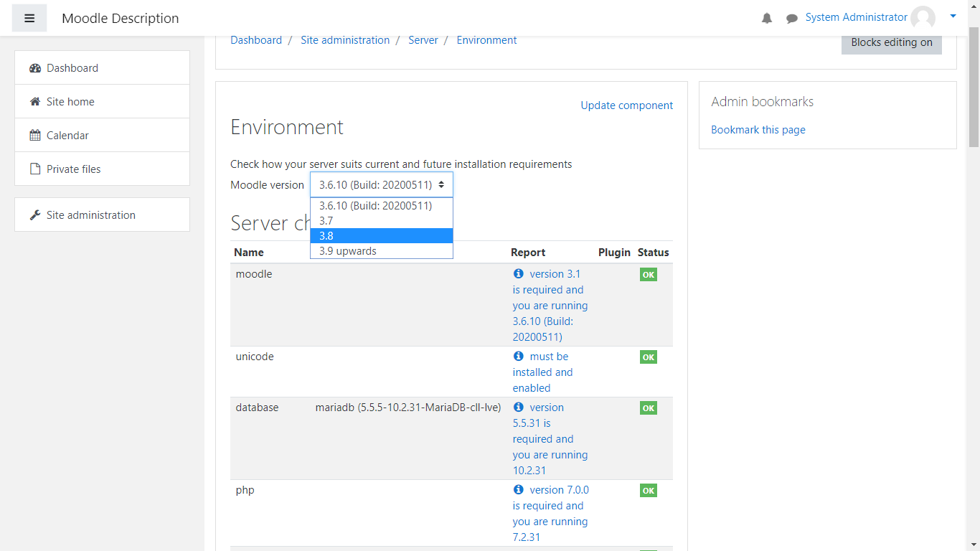Viewport: 980px width, 551px height.
Task: Click info icon in database row
Action: pos(519,408)
